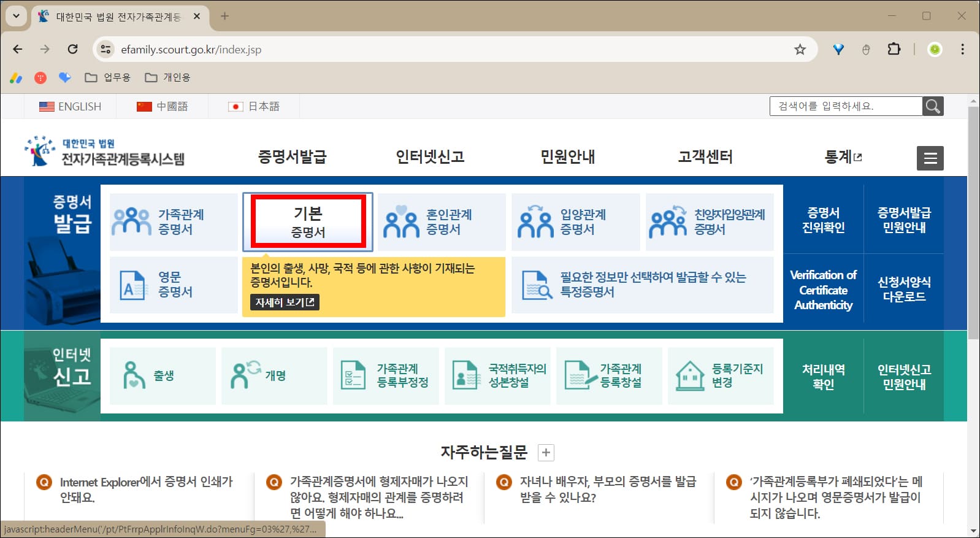Click the 출생 birth report icon
Image resolution: width=980 pixels, height=538 pixels.
tap(133, 375)
